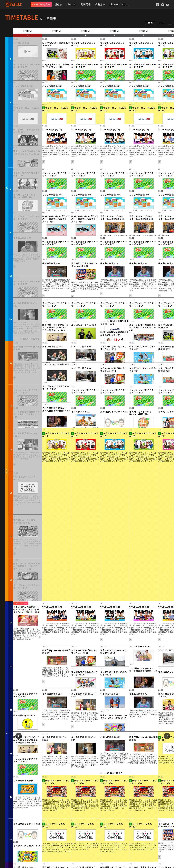The width and height of the screenshot is (174, 868).
Task: Click the ON AIRを見る button
Action: tap(41, 4)
